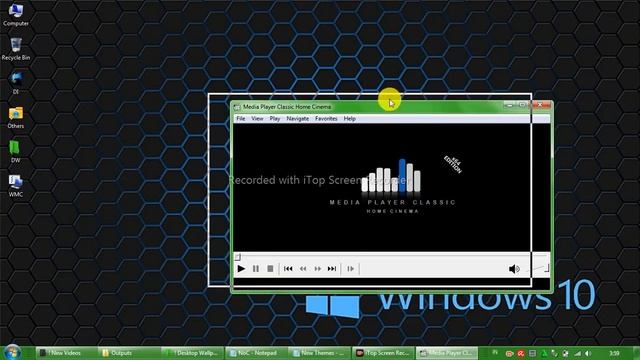Viewport: 640px width, 360px height.
Task: Open the File menu
Action: (241, 119)
